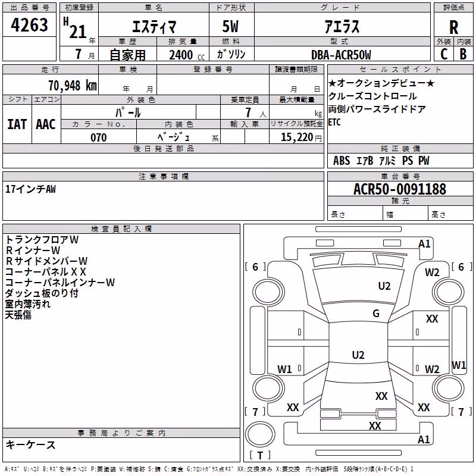Click the rear right tire circle
476x476 pixels.
pyautogui.click(x=449, y=388)
